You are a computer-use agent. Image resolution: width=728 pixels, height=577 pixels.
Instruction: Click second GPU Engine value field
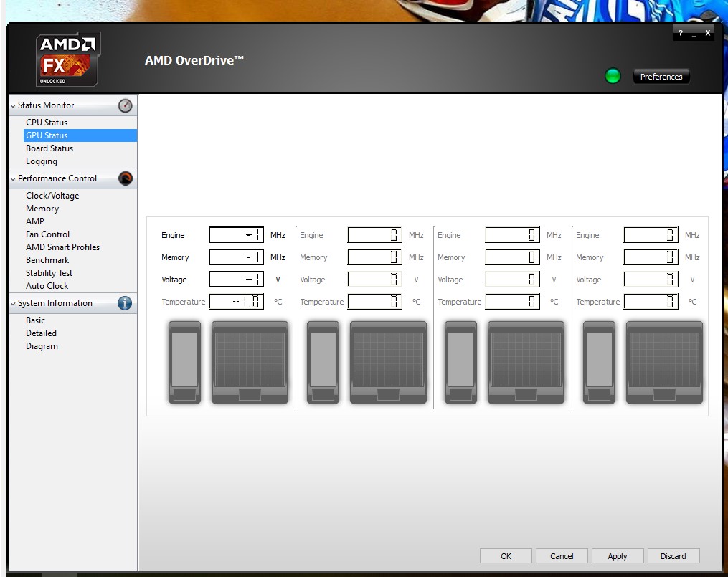pos(374,234)
